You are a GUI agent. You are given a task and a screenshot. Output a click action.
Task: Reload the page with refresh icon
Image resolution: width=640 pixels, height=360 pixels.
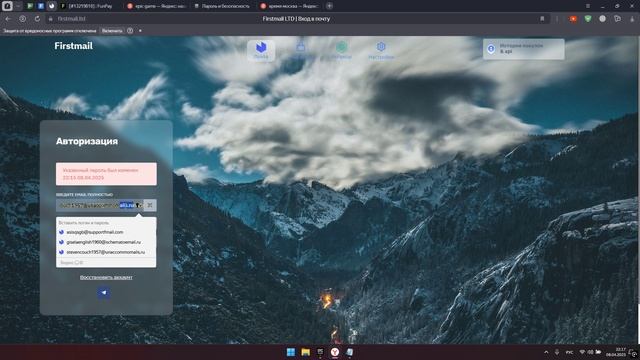[37, 19]
